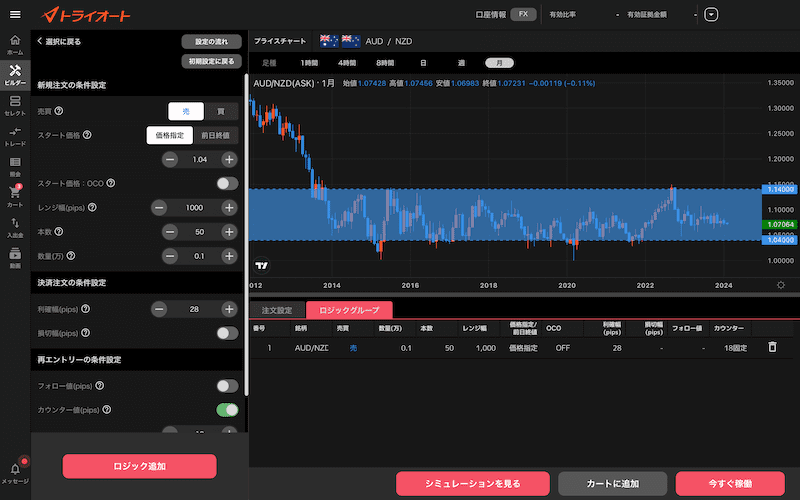This screenshot has width=800, height=500.
Task: Choose 価格指定 start price mode
Action: point(170,135)
